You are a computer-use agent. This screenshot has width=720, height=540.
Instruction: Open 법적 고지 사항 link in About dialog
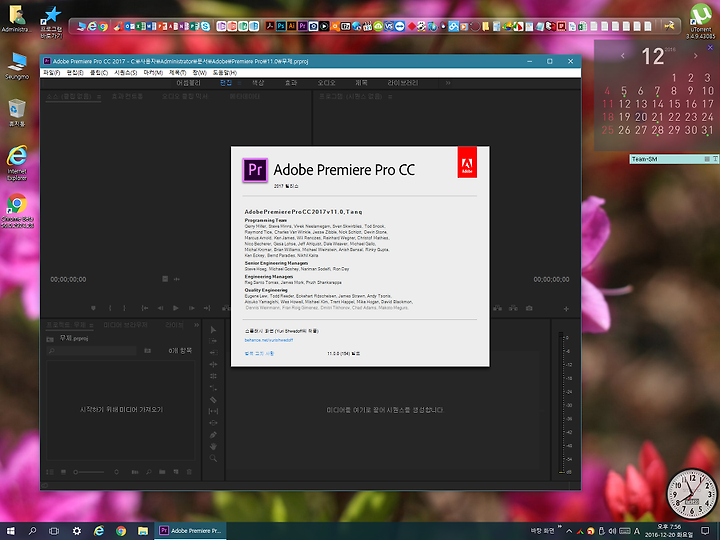point(259,354)
